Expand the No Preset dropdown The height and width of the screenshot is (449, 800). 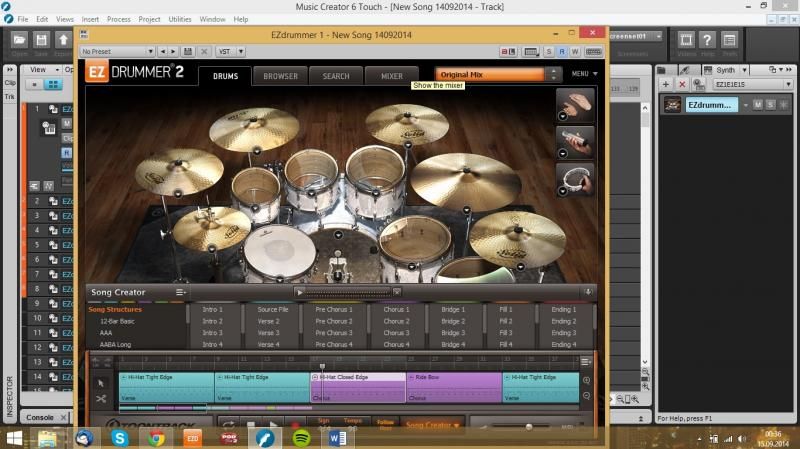tap(150, 52)
